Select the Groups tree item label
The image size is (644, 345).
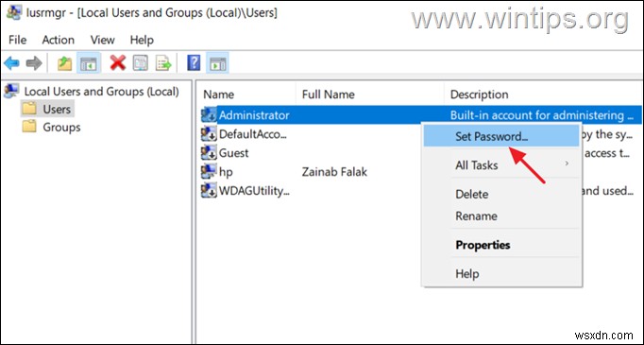pyautogui.click(x=61, y=127)
